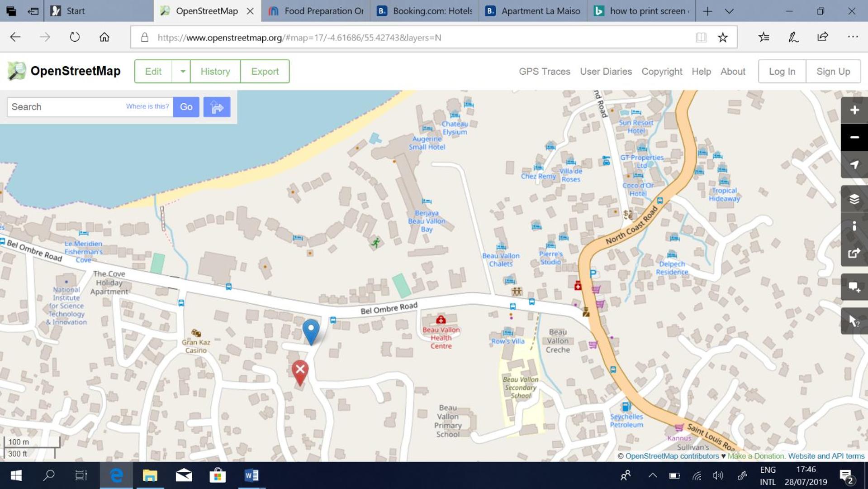Close the OpenStreetMap tab
Screen dimensions: 868x489
click(x=250, y=11)
